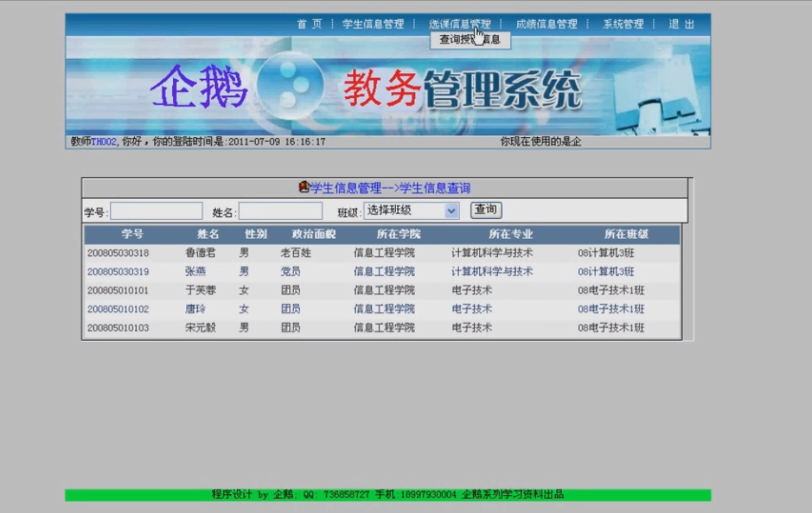This screenshot has height=513, width=812.
Task: Click the 姓名 input field
Action: pyautogui.click(x=281, y=211)
